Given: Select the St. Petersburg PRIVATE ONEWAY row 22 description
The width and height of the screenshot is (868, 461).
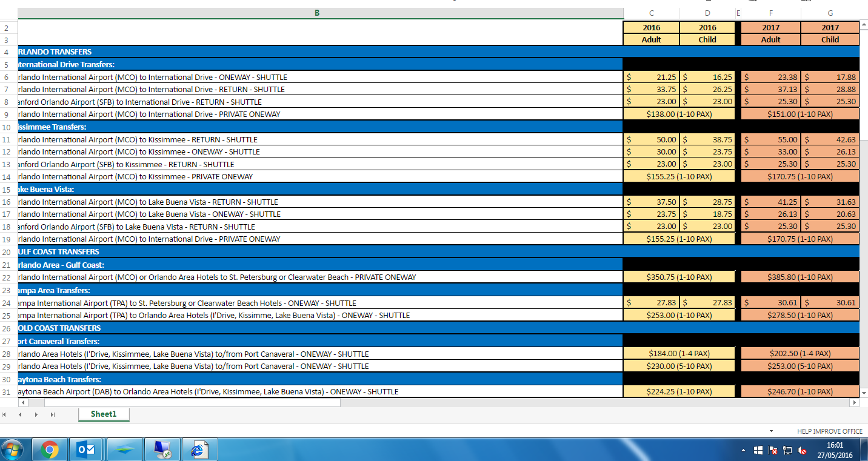Looking at the screenshot, I should [x=321, y=277].
